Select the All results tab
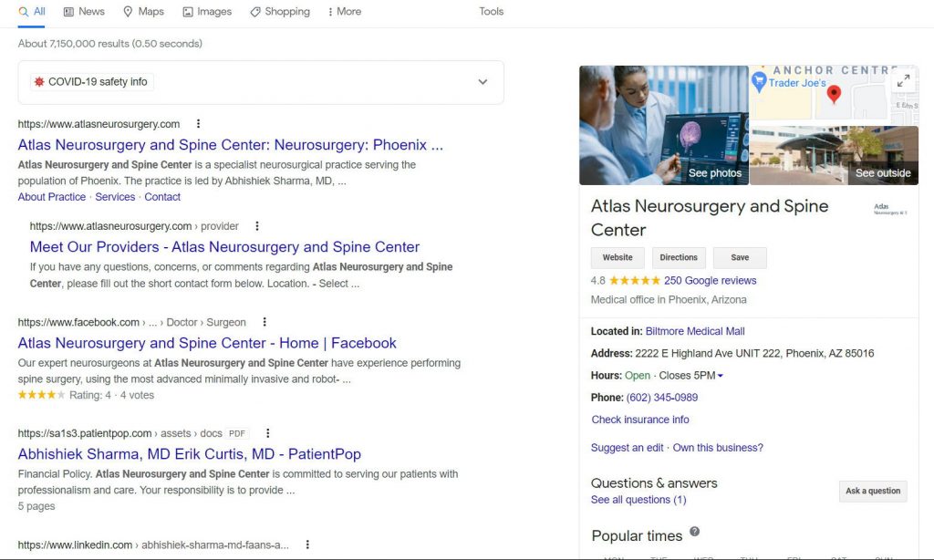Screen dimensions: 934x560 tap(32, 11)
